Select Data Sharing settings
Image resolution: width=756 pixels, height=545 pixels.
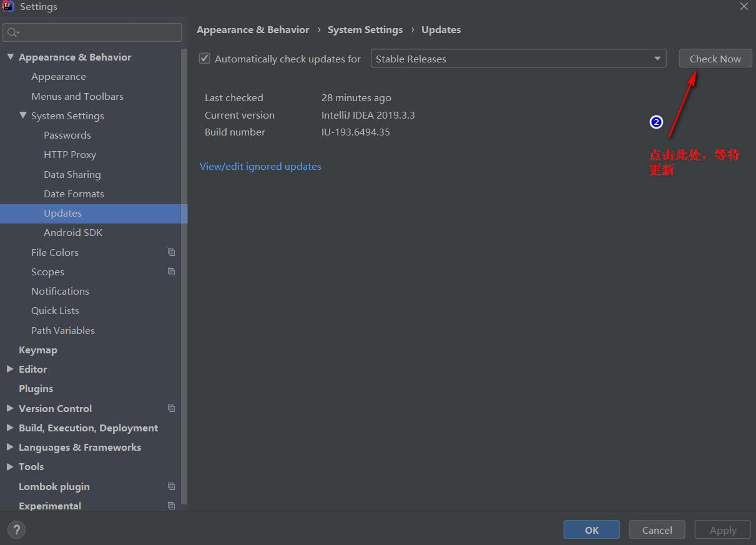pyautogui.click(x=72, y=174)
